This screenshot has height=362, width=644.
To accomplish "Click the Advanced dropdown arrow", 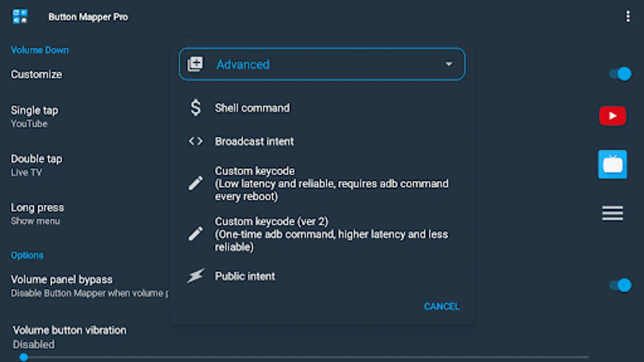I will pos(449,64).
